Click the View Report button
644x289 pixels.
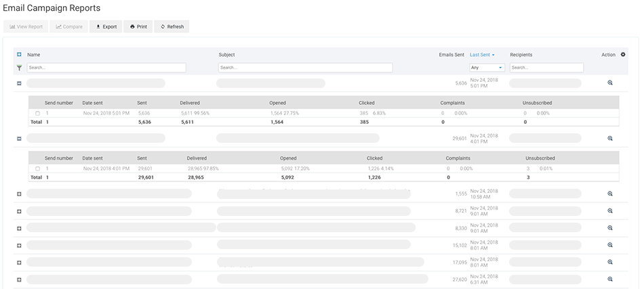(26, 26)
